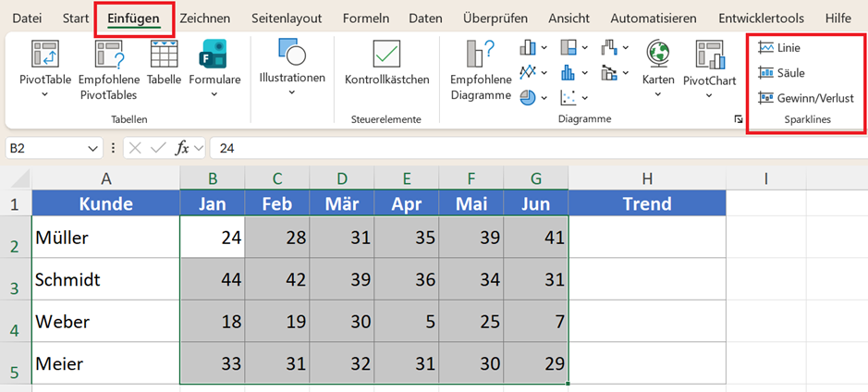Select row 3 header

pyautogui.click(x=16, y=279)
